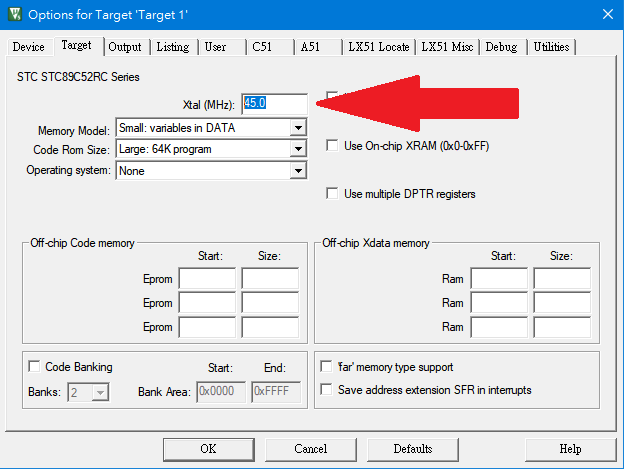Expand the Code Rom Size dropdown
The height and width of the screenshot is (469, 624).
pos(297,149)
